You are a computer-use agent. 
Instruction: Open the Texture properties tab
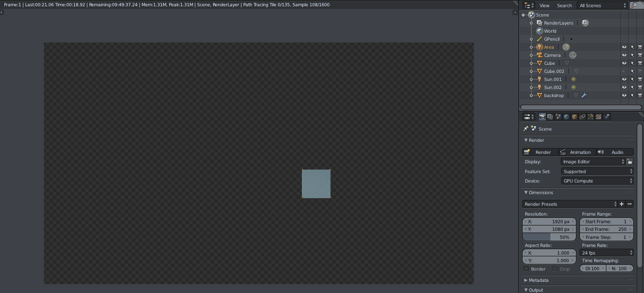(x=598, y=117)
